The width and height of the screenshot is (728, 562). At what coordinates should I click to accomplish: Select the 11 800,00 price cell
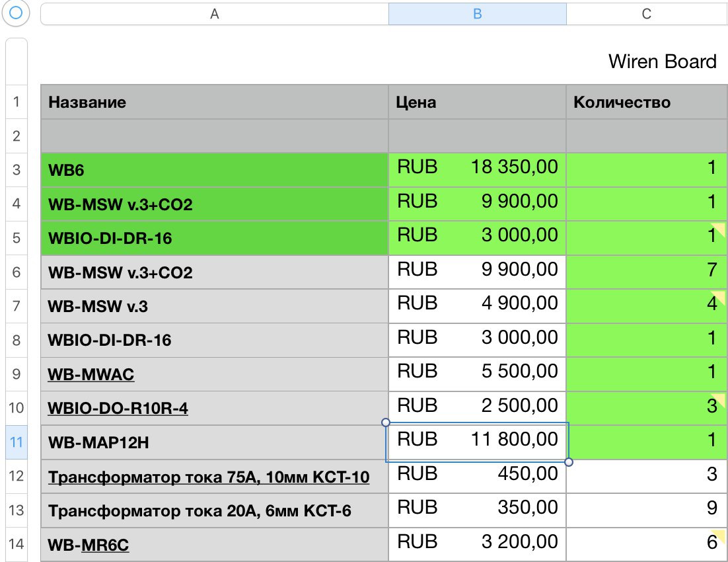pyautogui.click(x=477, y=442)
